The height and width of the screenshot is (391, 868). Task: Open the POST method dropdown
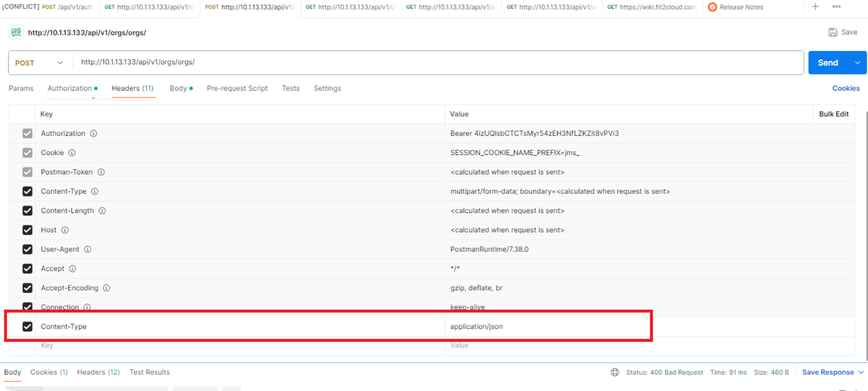[x=39, y=63]
